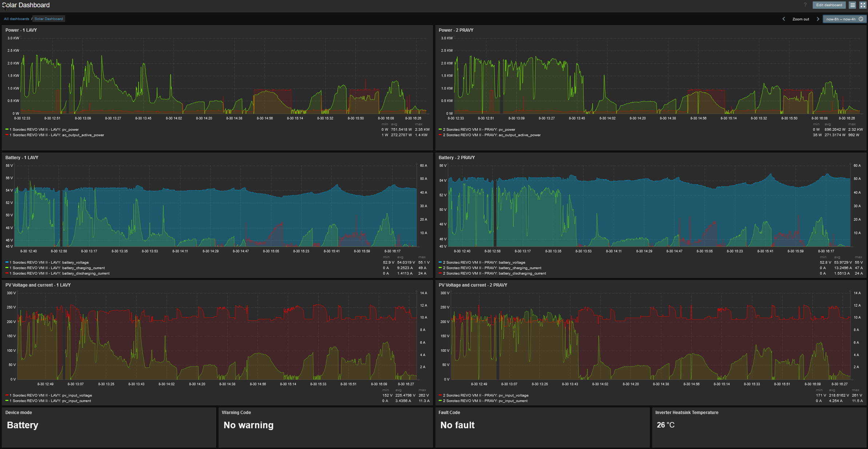Shift time range forward with right arrow
The width and height of the screenshot is (868, 449).
pyautogui.click(x=818, y=19)
